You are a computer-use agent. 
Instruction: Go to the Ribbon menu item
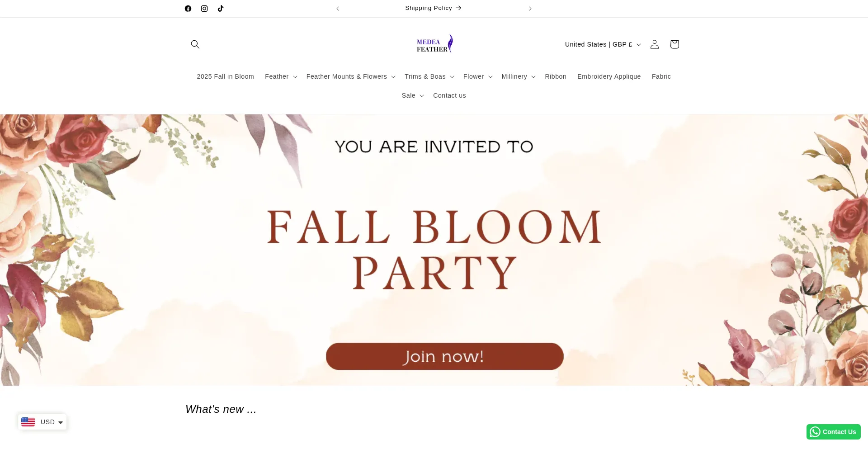coord(556,77)
